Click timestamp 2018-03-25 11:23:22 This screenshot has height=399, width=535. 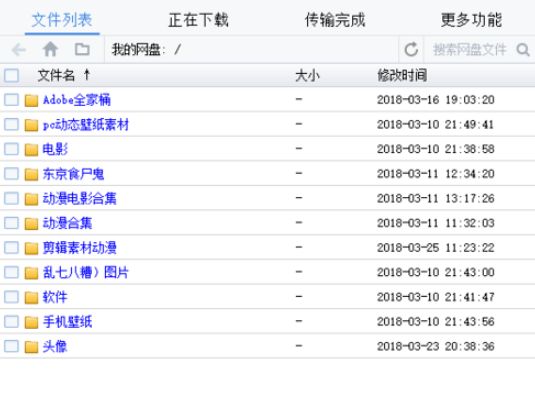click(x=436, y=248)
